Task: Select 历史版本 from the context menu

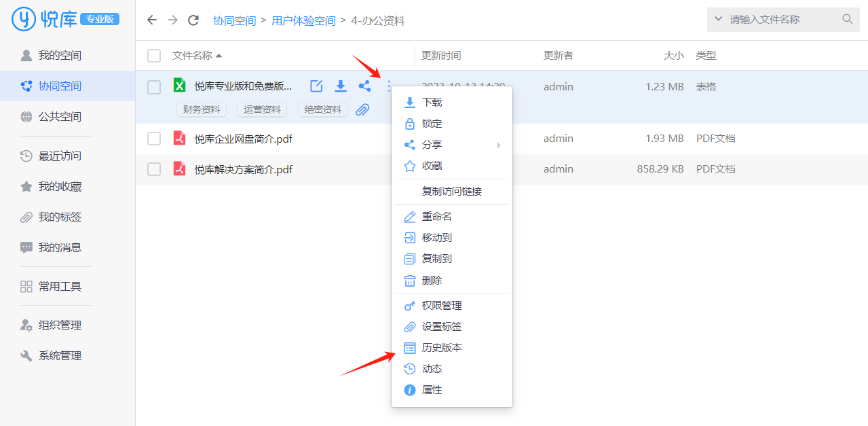Action: point(441,348)
